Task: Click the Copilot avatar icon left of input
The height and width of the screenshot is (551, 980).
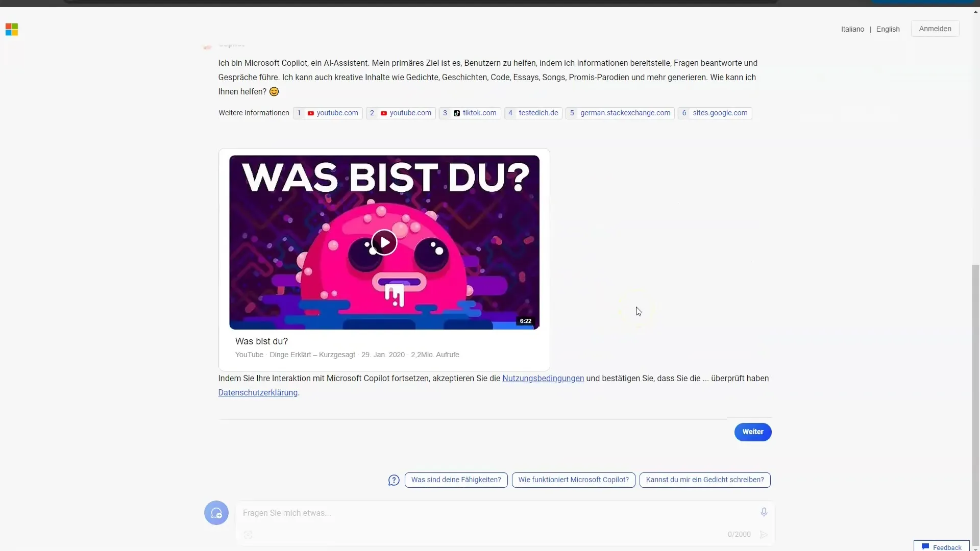Action: click(215, 513)
